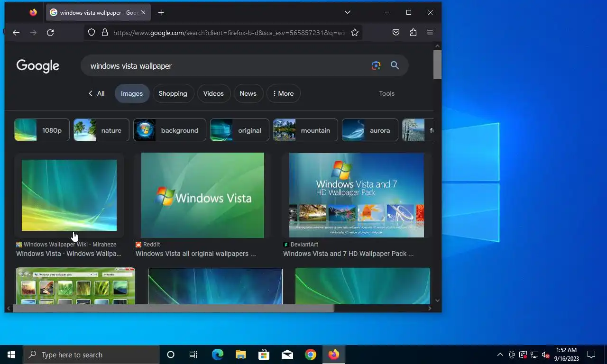This screenshot has height=364, width=607.
Task: Open Mail app from taskbar
Action: [287, 355]
